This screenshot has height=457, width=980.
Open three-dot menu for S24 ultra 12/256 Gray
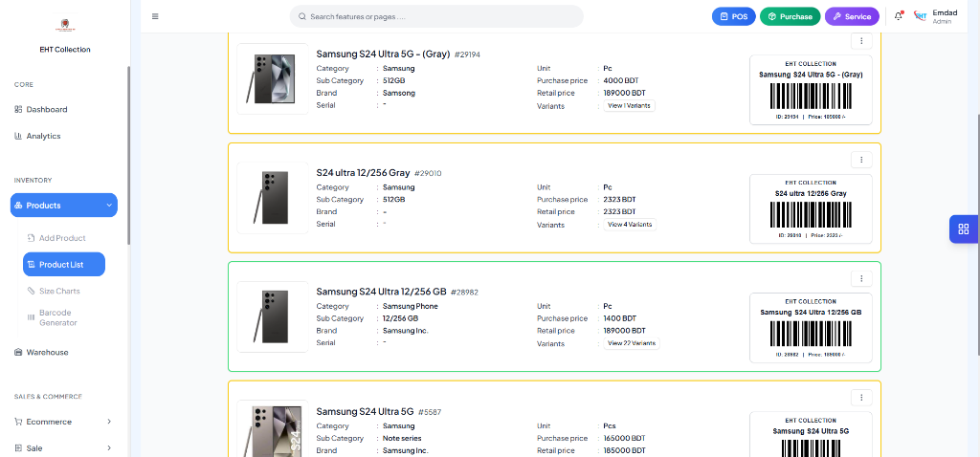coord(861,160)
